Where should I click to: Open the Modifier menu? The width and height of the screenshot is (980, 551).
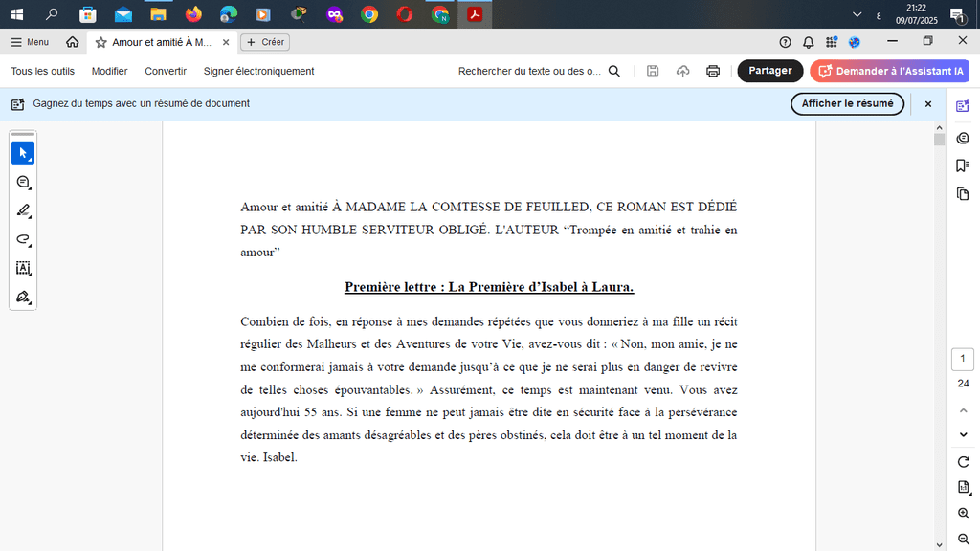(109, 71)
